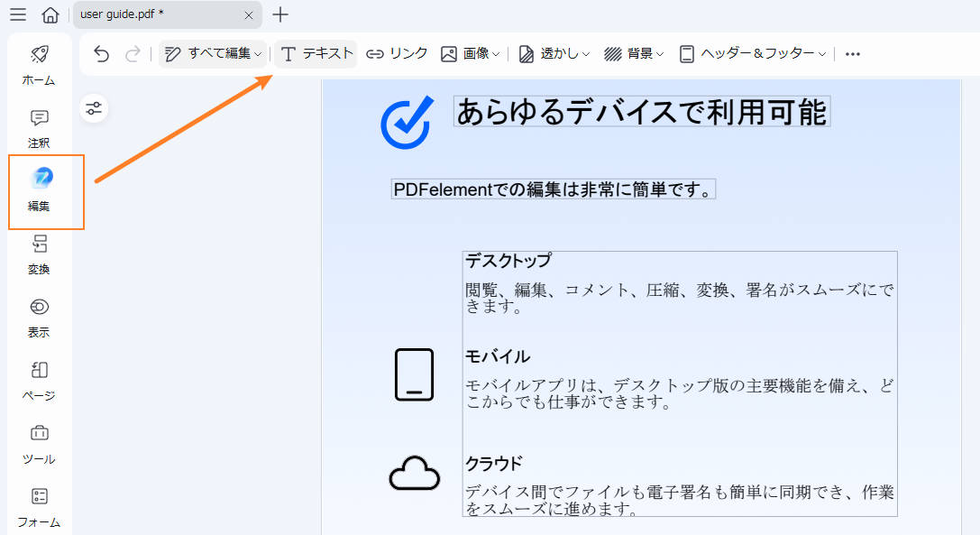Open the properties adjustment panel

coord(94,108)
